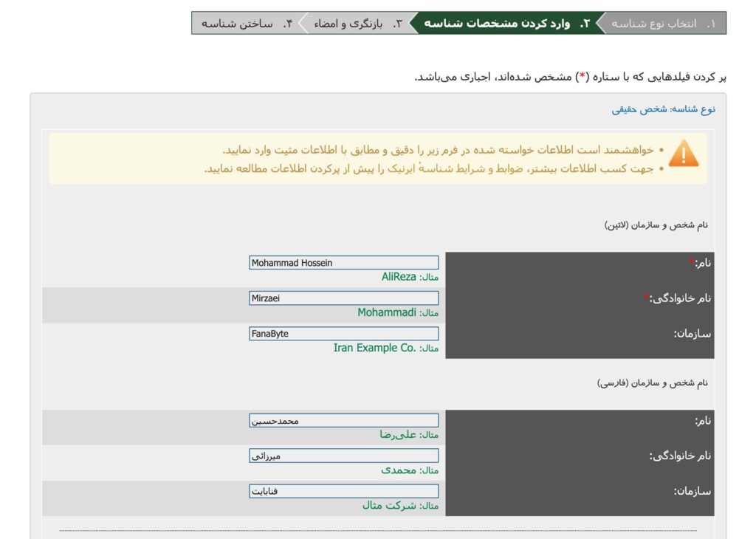Click the required نام label in Latin section

pyautogui.click(x=700, y=263)
